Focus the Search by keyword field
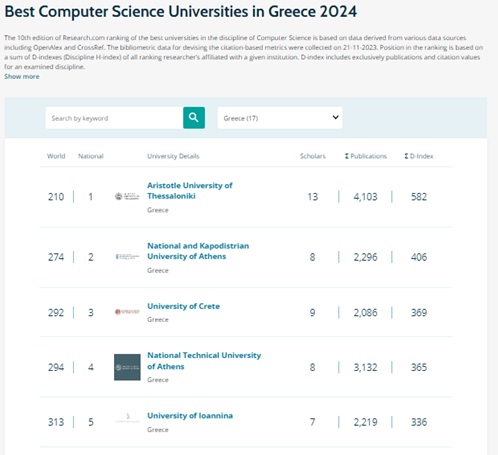498x455 pixels. pos(114,118)
